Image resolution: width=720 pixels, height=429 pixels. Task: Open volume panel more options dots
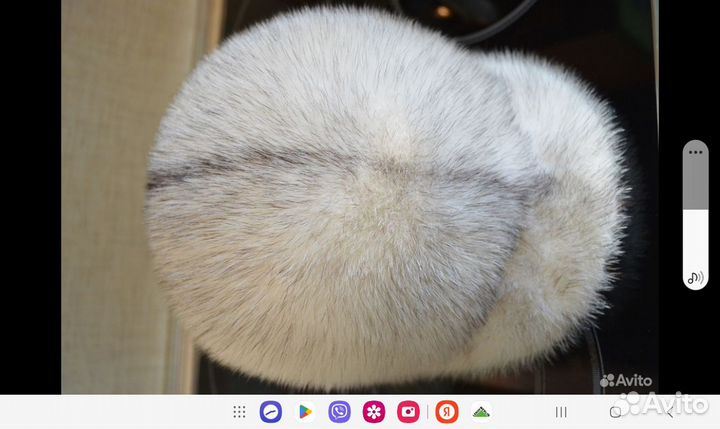click(695, 152)
